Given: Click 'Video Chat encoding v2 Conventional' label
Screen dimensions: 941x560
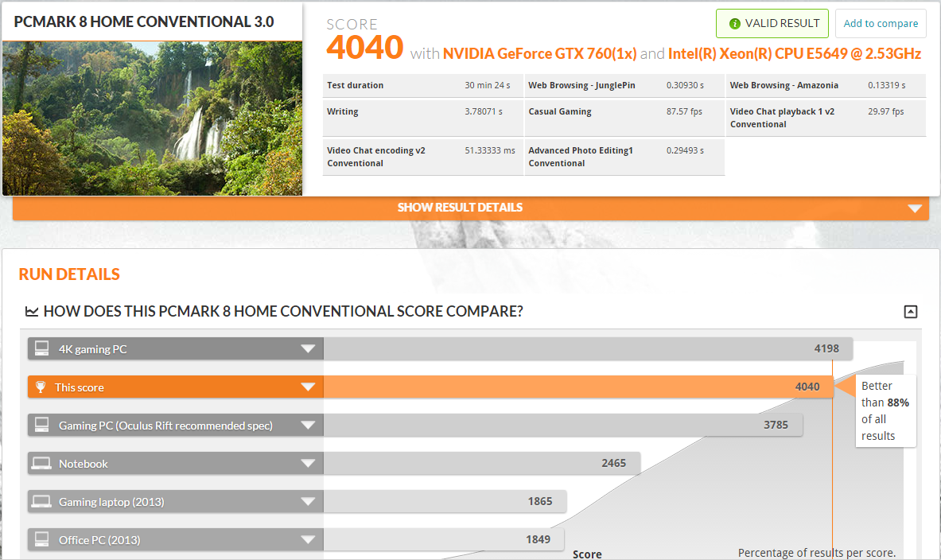Looking at the screenshot, I should pyautogui.click(x=376, y=157).
